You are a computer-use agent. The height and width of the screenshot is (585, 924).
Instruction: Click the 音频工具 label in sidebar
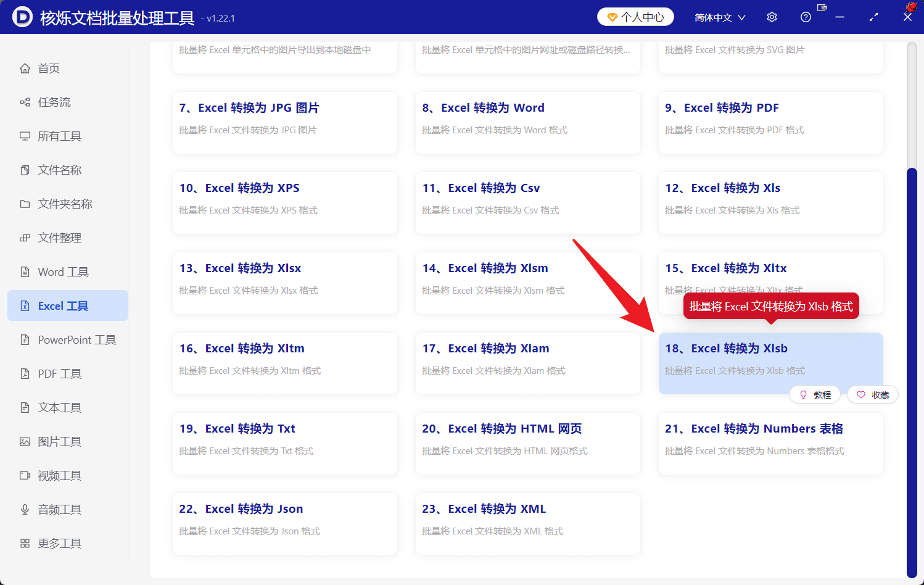pyautogui.click(x=60, y=510)
